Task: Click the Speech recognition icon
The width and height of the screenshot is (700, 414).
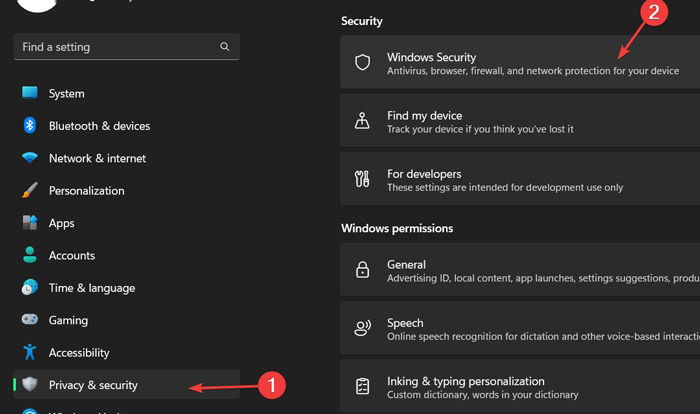Action: [362, 328]
